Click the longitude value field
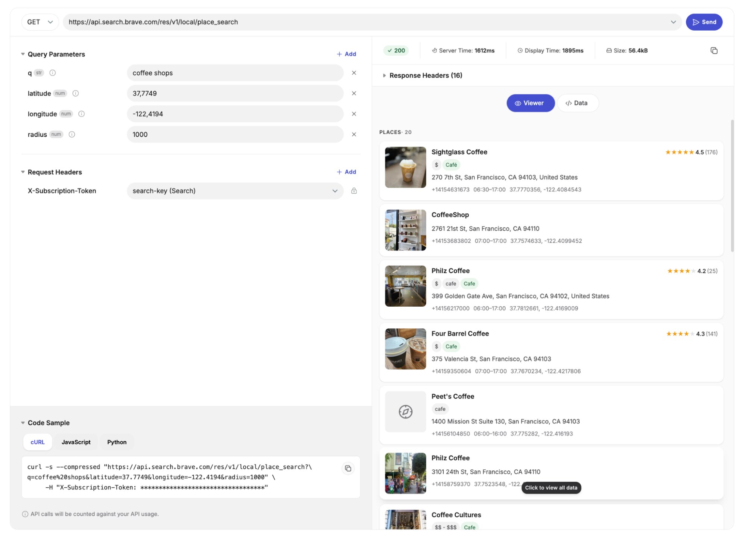Image resolution: width=746 pixels, height=560 pixels. [x=235, y=114]
